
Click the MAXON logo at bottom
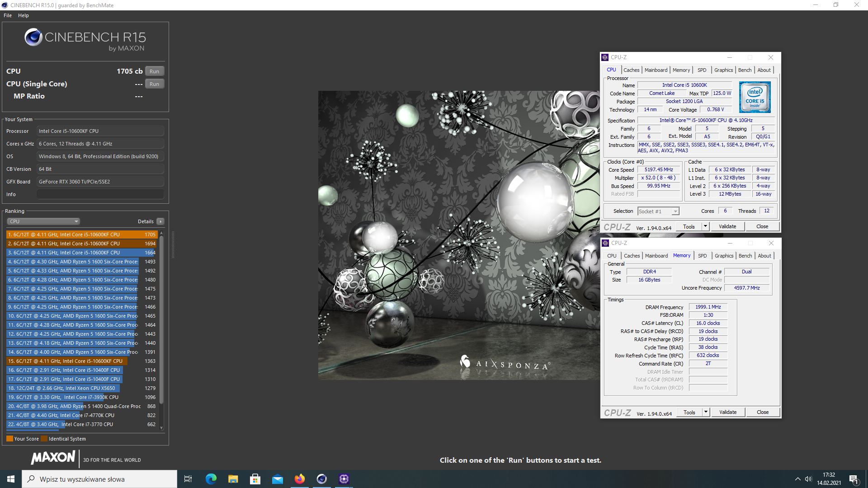pyautogui.click(x=53, y=458)
